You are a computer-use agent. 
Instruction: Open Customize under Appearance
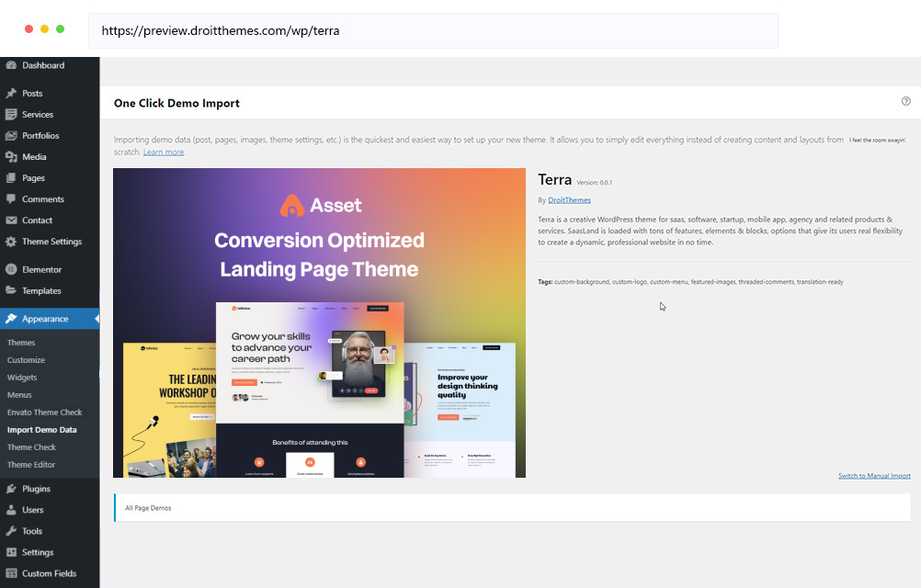coord(26,360)
